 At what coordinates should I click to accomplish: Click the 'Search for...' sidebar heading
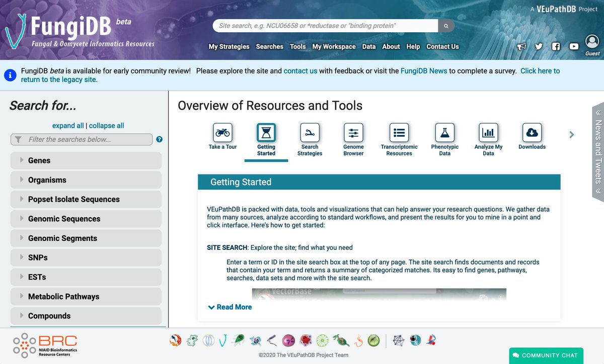tap(43, 106)
